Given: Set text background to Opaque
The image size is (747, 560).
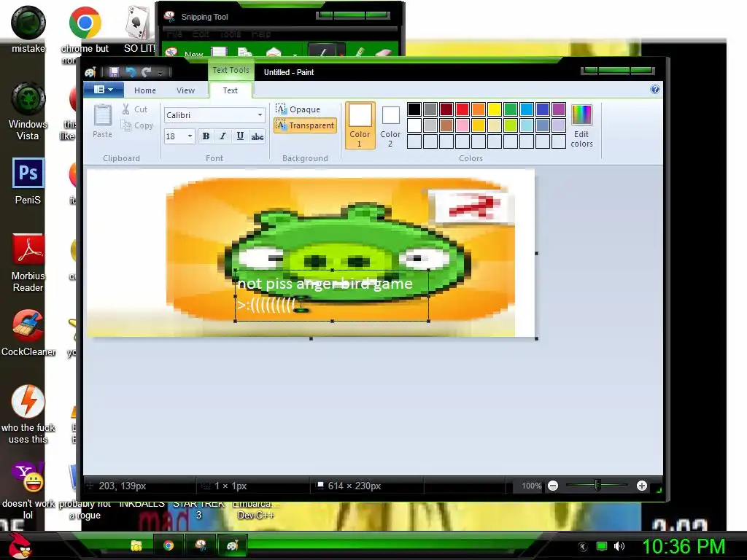Looking at the screenshot, I should click(x=298, y=109).
